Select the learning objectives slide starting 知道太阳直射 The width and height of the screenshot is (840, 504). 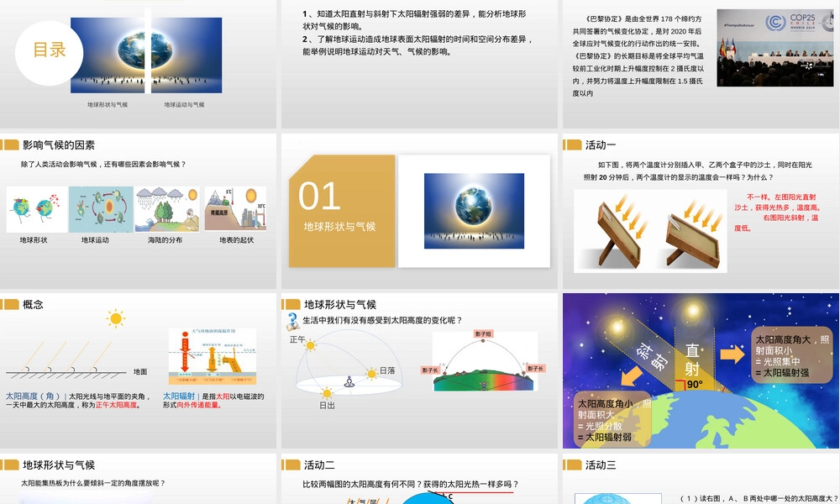[419, 64]
